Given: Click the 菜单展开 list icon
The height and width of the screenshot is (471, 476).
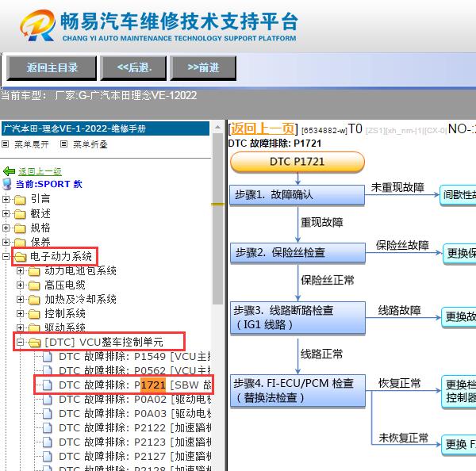Looking at the screenshot, I should point(6,144).
